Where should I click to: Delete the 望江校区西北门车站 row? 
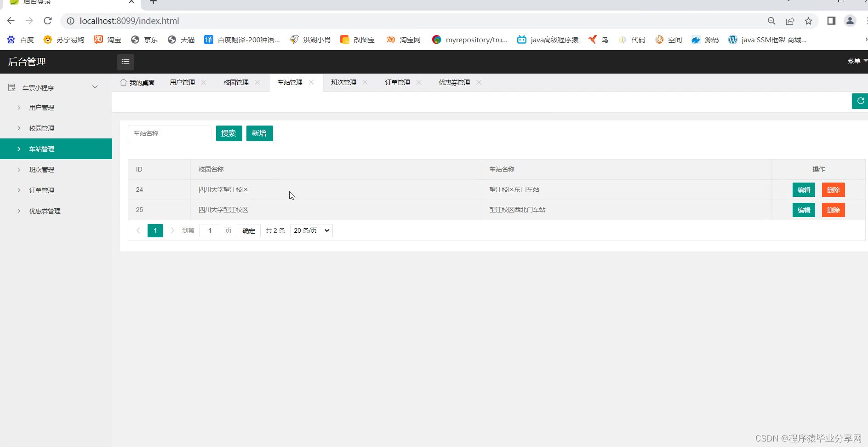tap(834, 210)
